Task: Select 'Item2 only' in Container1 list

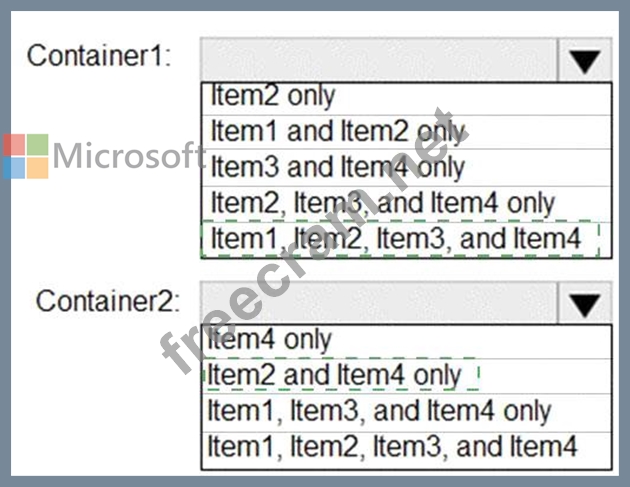Action: [406, 99]
